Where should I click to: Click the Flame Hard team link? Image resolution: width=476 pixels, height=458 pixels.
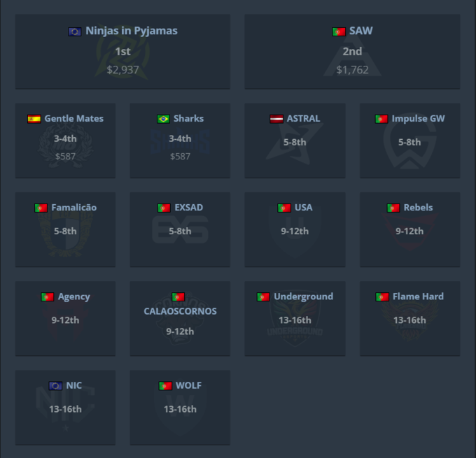coord(418,296)
